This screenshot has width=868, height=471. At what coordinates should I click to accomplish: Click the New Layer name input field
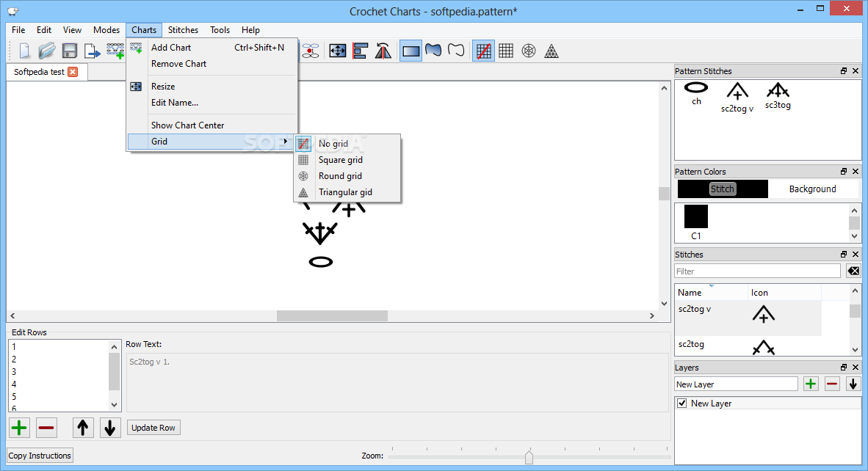[736, 384]
